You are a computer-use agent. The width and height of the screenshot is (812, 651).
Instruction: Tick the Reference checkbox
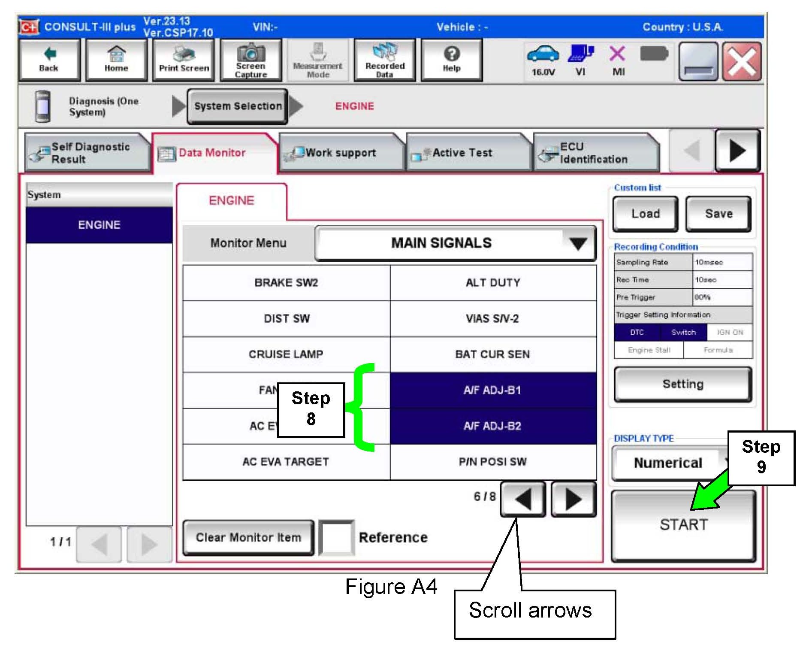(x=336, y=537)
